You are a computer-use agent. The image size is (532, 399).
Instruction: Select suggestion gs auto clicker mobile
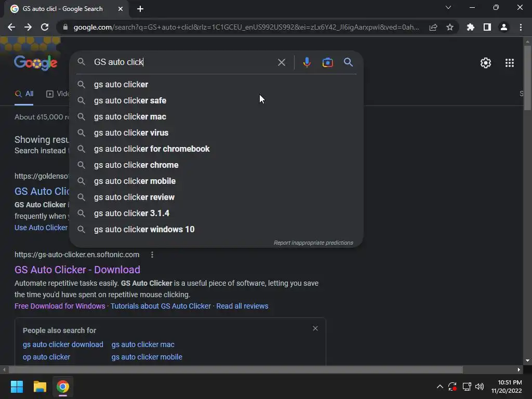pyautogui.click(x=216, y=181)
